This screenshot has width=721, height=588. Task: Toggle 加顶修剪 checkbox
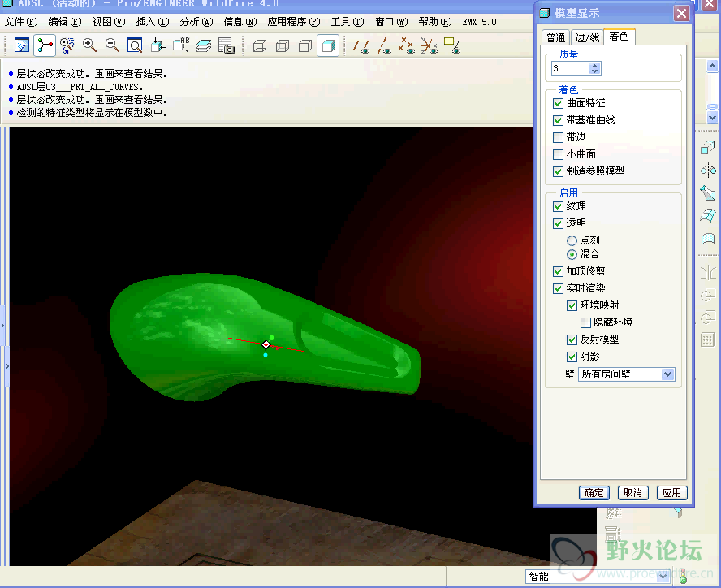(559, 271)
